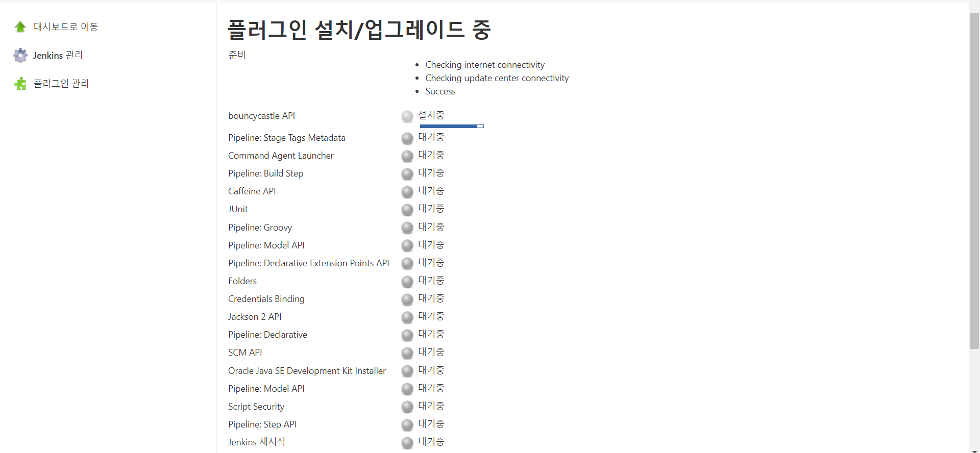Click Checking update center connectivity line
This screenshot has height=453, width=980.
coord(497,78)
